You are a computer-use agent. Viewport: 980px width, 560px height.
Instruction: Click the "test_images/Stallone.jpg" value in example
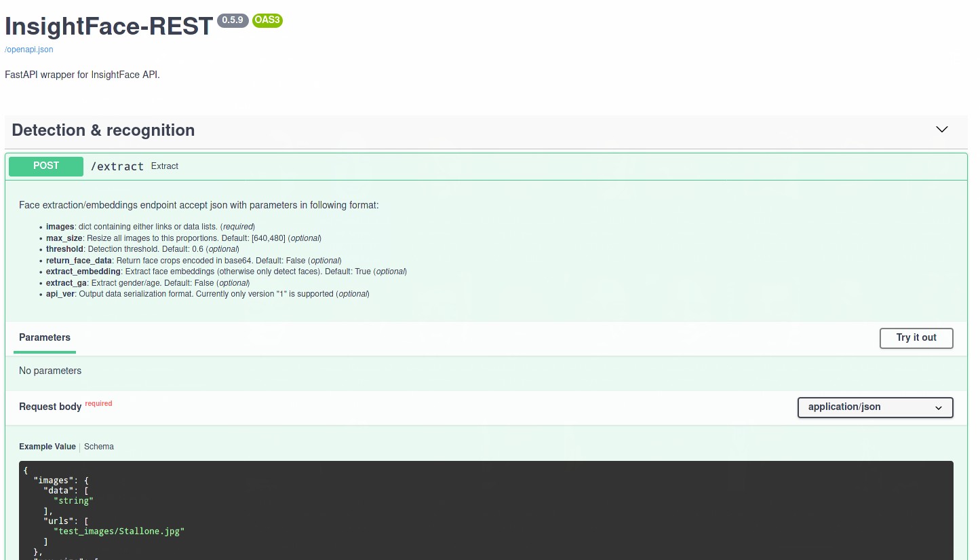pyautogui.click(x=119, y=531)
